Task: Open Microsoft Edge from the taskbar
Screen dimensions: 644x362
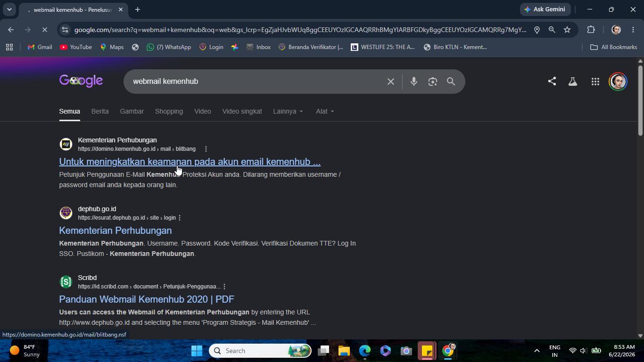Action: click(365, 351)
